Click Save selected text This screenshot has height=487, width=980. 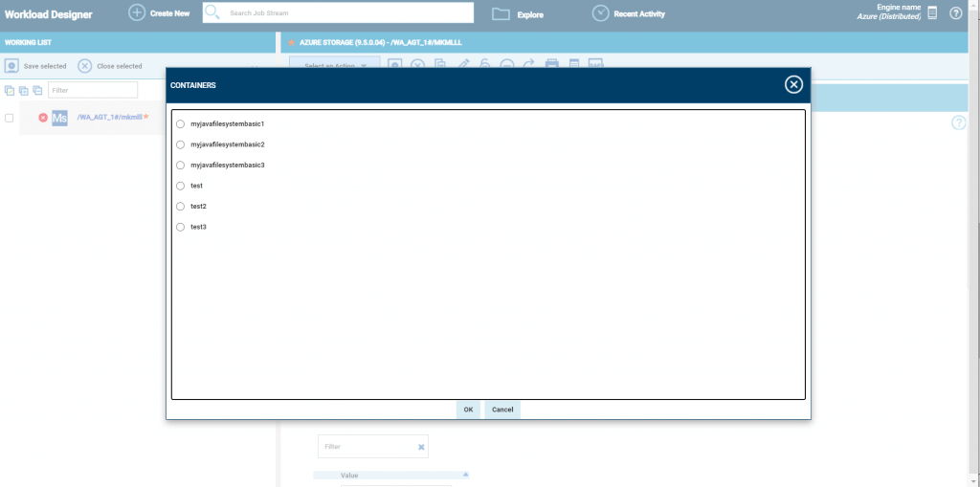click(x=45, y=66)
